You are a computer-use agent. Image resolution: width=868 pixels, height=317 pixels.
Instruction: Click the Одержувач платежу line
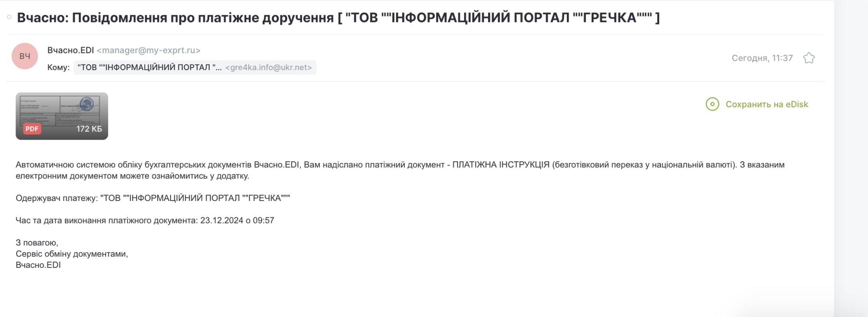(153, 198)
